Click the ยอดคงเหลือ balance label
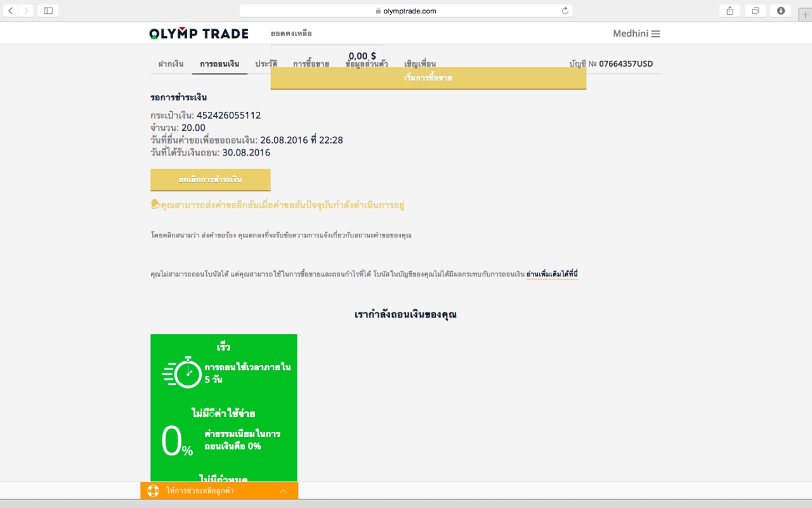 [x=291, y=34]
